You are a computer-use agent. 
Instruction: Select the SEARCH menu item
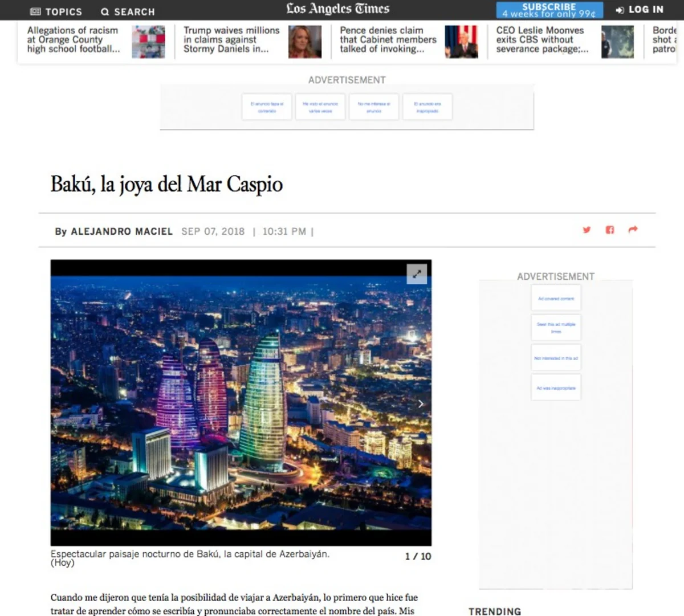[x=133, y=11]
